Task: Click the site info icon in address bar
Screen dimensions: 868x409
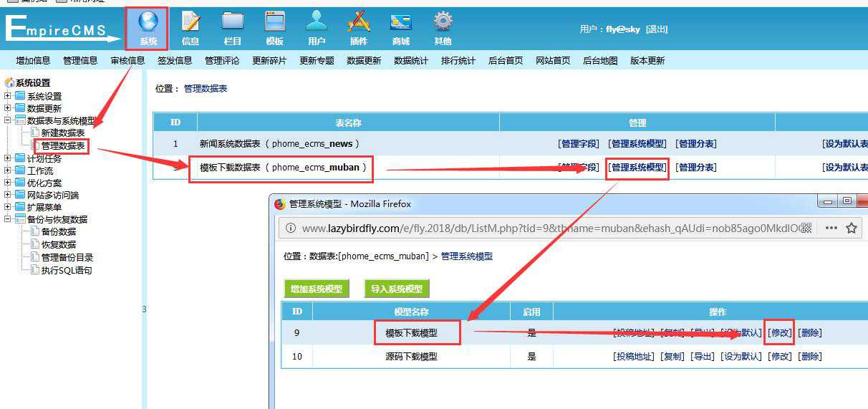Action: [290, 228]
